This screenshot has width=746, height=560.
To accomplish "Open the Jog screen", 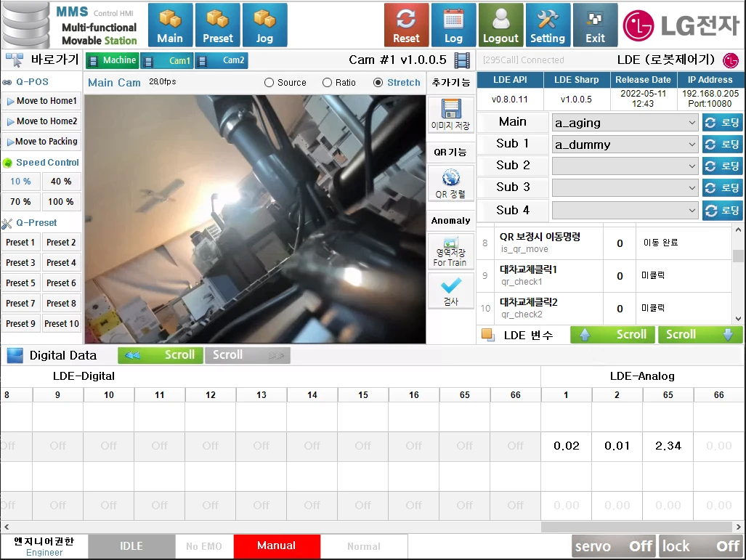I will pos(264,25).
